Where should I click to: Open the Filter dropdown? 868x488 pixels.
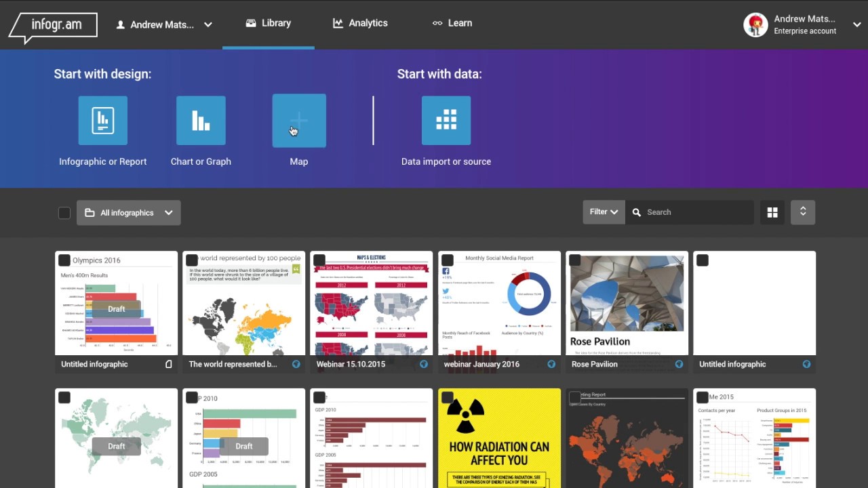pos(604,212)
